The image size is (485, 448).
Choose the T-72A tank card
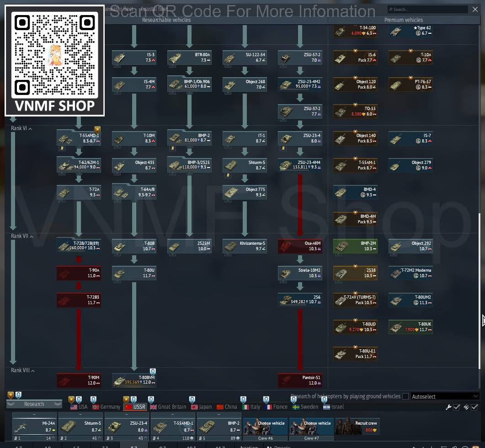point(79,192)
